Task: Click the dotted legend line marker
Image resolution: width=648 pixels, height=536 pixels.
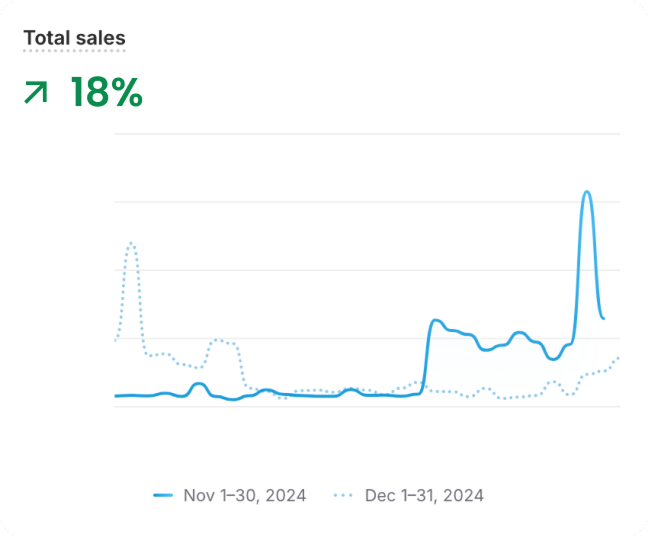Action: 344,495
